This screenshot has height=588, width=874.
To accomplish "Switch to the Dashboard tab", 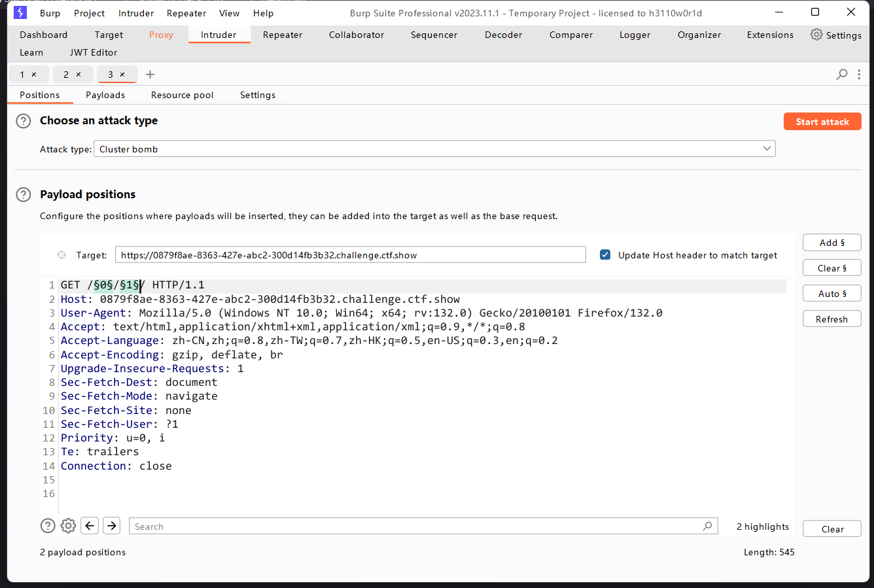I will 43,35.
